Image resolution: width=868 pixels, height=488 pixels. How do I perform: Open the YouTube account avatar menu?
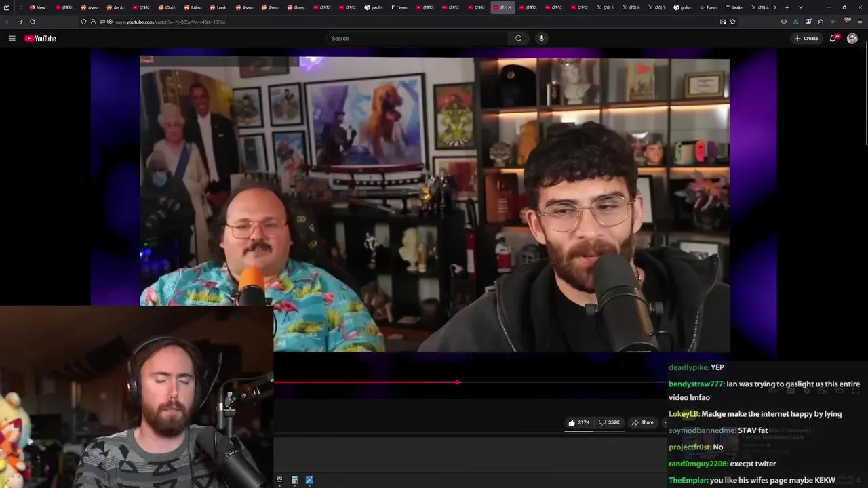pos(852,39)
